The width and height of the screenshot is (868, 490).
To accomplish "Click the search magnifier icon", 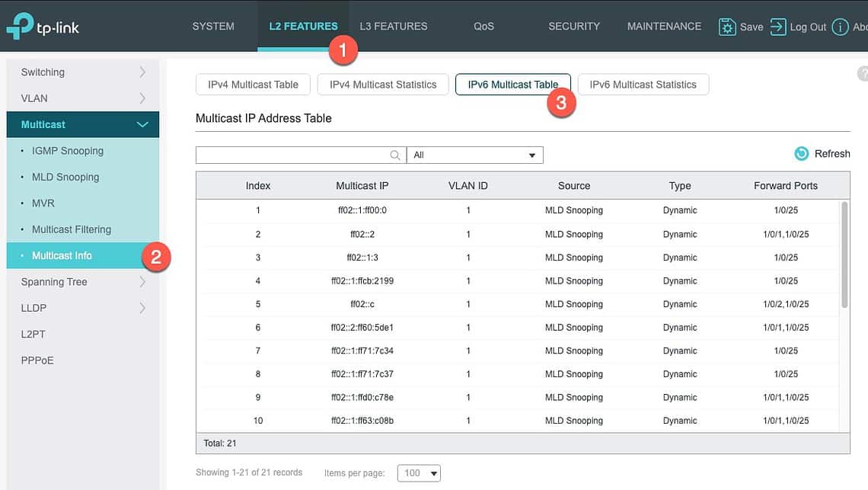I will pos(394,155).
